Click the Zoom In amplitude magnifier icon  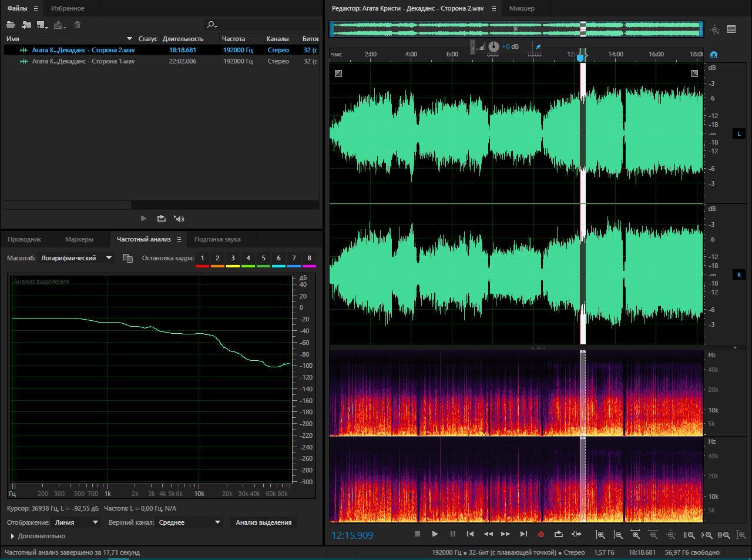pyautogui.click(x=600, y=535)
